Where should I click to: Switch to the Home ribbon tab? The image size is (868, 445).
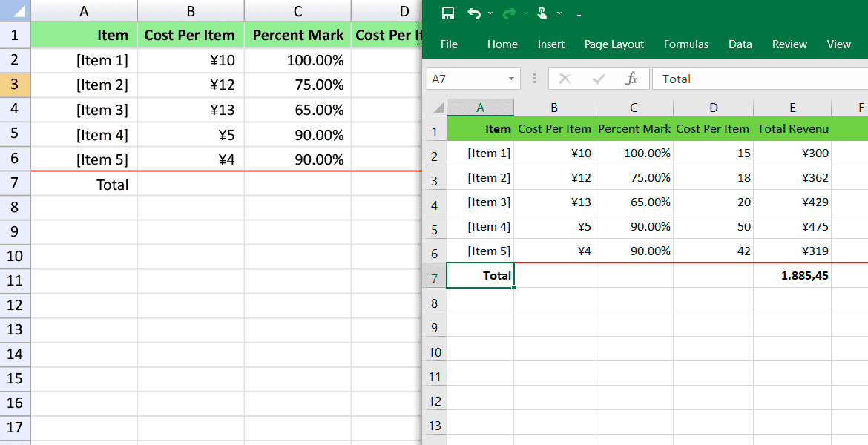[x=503, y=44]
